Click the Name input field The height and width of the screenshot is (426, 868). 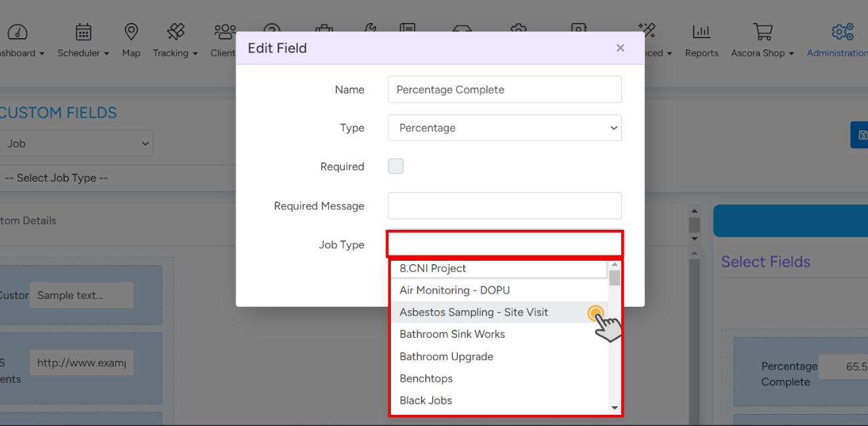pos(504,90)
